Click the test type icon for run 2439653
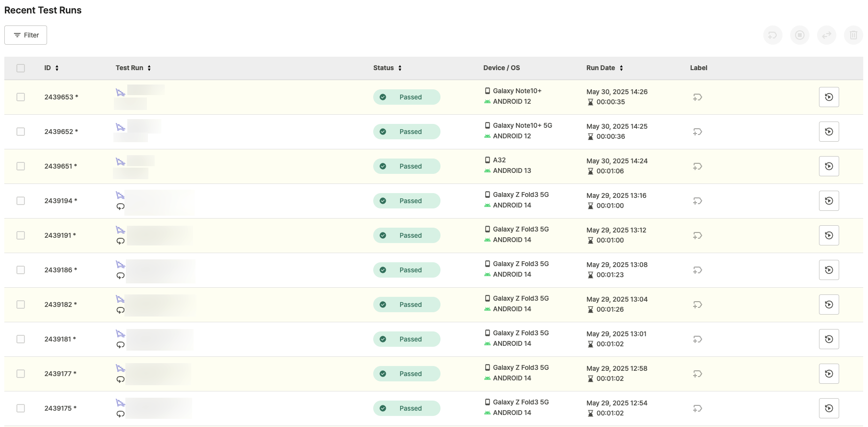Screen dimensions: 868x427 coord(120,92)
